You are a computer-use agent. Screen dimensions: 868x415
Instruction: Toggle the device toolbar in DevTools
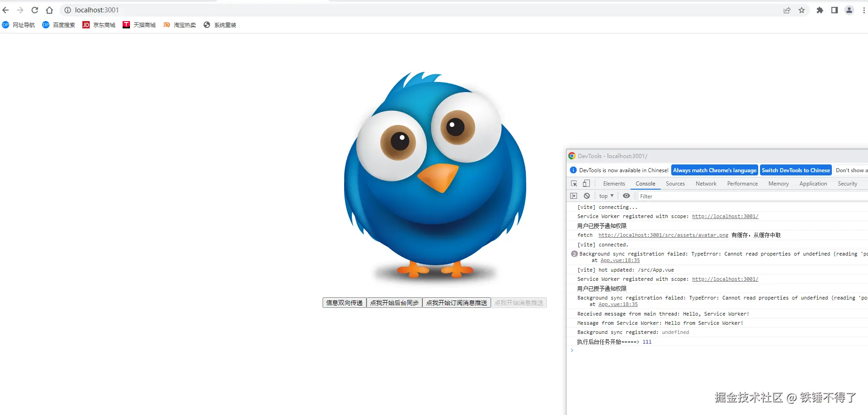(586, 184)
